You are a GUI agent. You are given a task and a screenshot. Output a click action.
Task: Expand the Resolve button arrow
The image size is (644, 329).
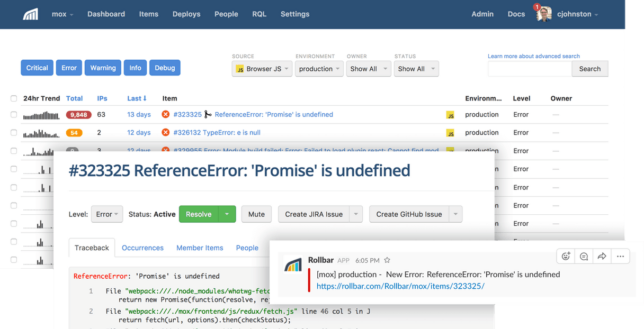point(227,214)
